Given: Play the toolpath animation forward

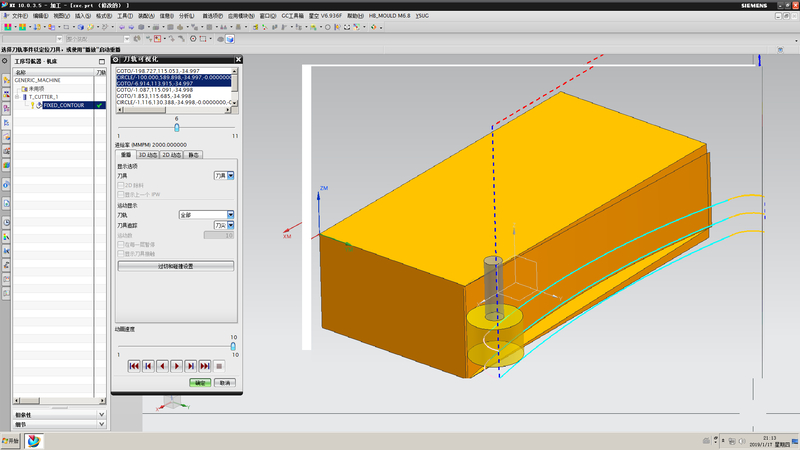Looking at the screenshot, I should [x=177, y=366].
